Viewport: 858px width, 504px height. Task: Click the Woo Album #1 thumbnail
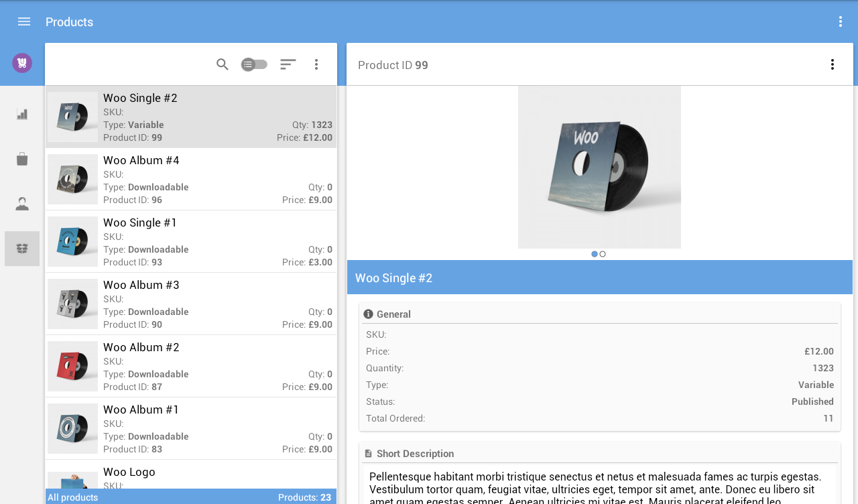tap(72, 428)
